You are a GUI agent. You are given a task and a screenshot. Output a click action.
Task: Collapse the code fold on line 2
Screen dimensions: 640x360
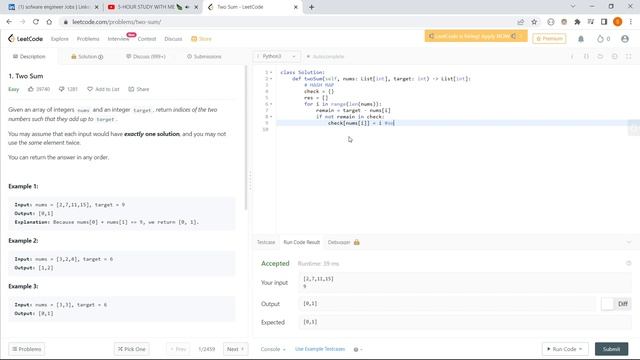(x=271, y=79)
